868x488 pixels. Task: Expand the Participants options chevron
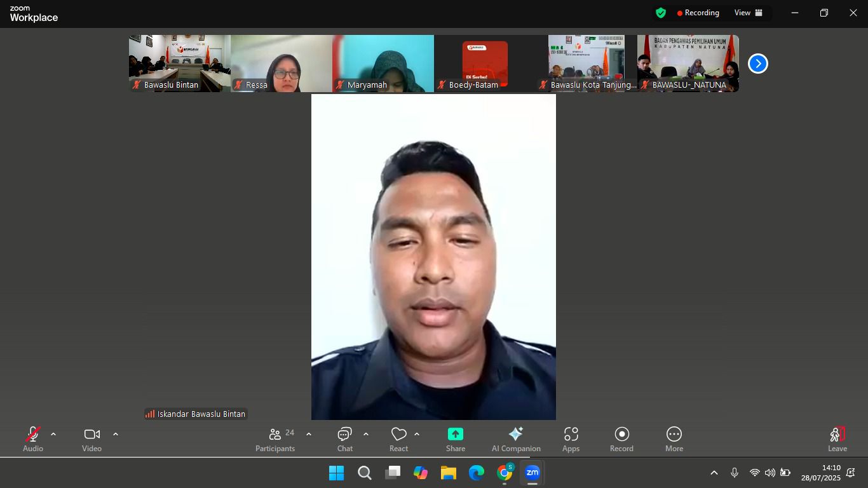click(x=308, y=435)
